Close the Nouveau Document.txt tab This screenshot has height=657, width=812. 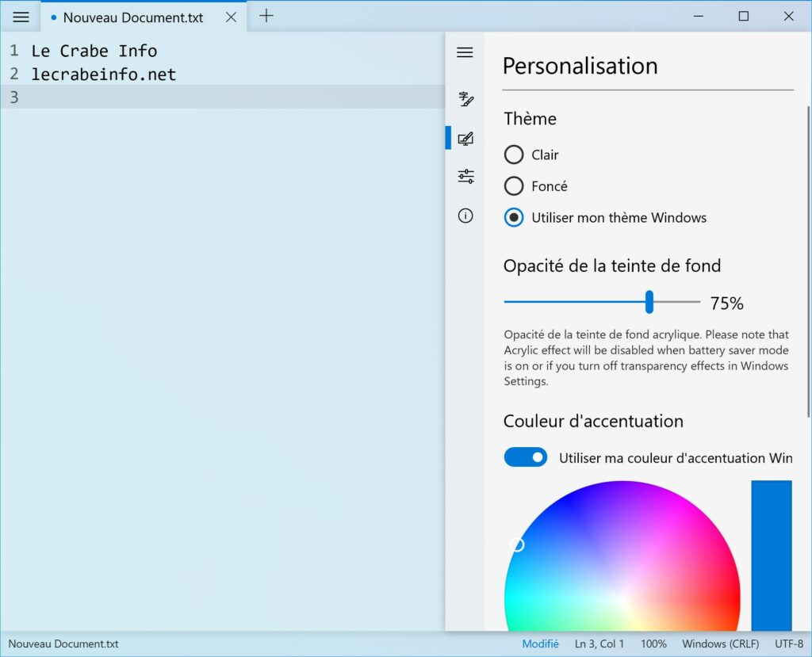[x=231, y=17]
